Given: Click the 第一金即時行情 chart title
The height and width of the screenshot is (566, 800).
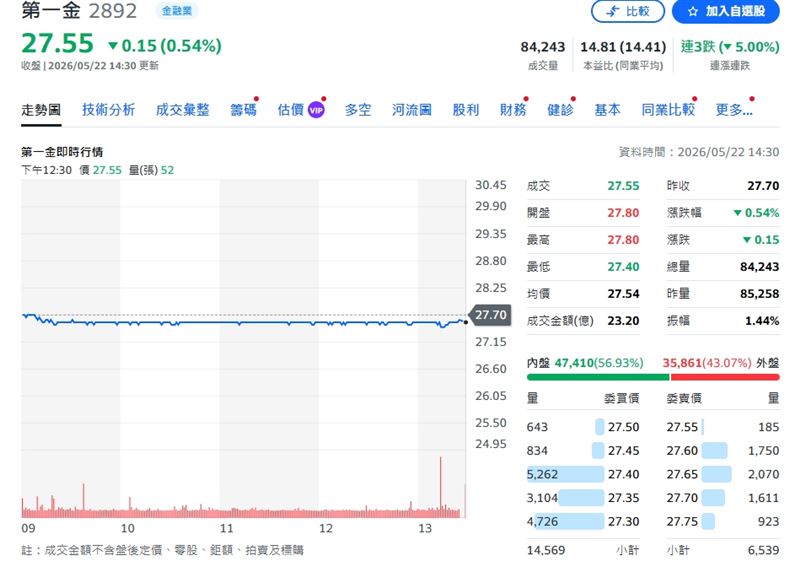Looking at the screenshot, I should (62, 152).
